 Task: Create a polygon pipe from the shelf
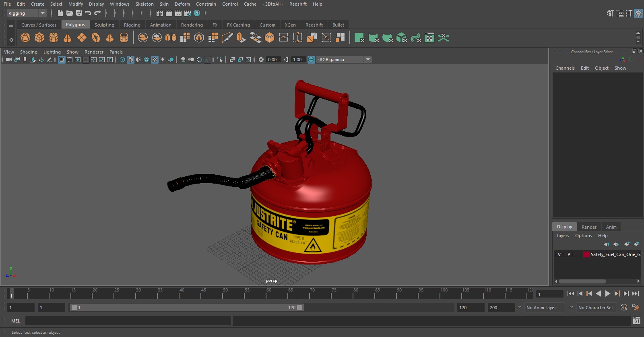coord(124,38)
